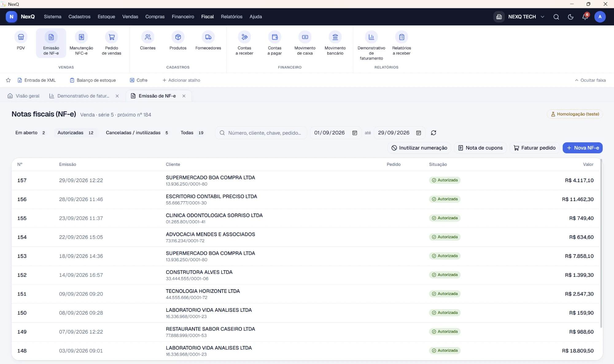The width and height of the screenshot is (614, 364).
Task: Open the Financeiro menu
Action: coord(183,17)
